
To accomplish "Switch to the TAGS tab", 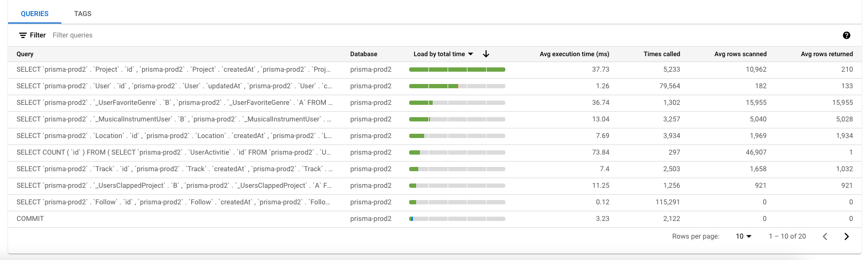I will point(83,14).
